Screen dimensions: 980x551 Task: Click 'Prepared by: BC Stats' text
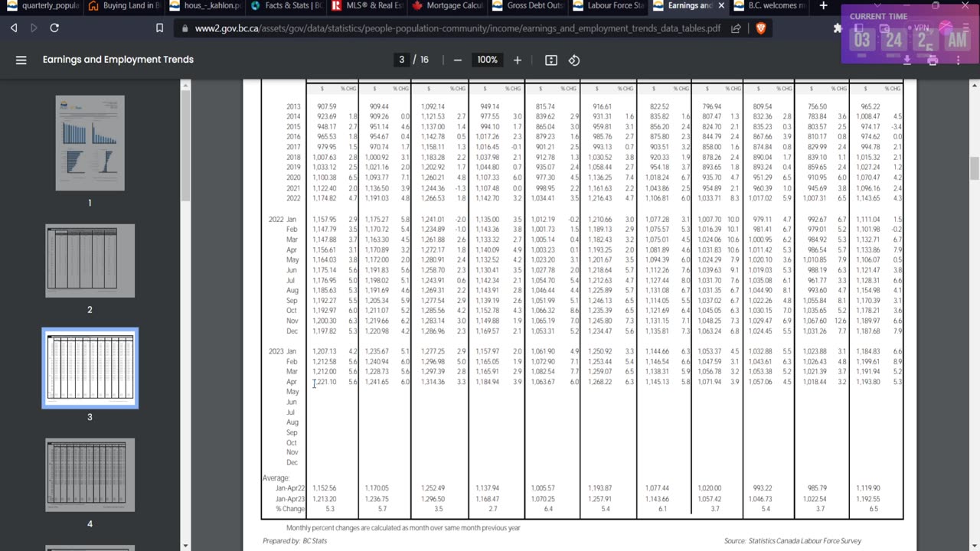coord(295,541)
